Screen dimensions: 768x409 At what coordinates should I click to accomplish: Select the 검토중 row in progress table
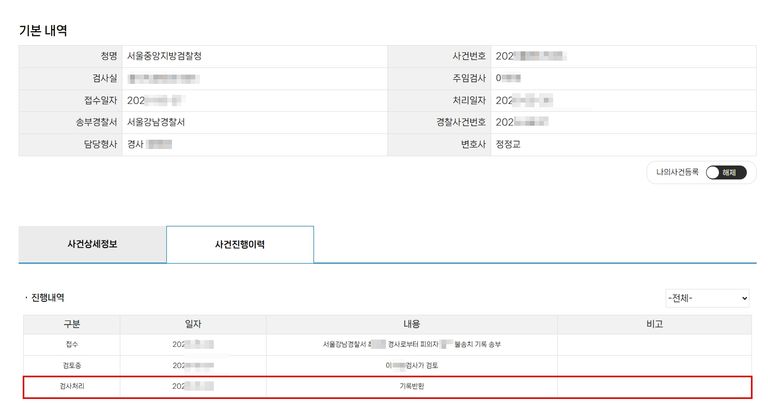point(71,365)
